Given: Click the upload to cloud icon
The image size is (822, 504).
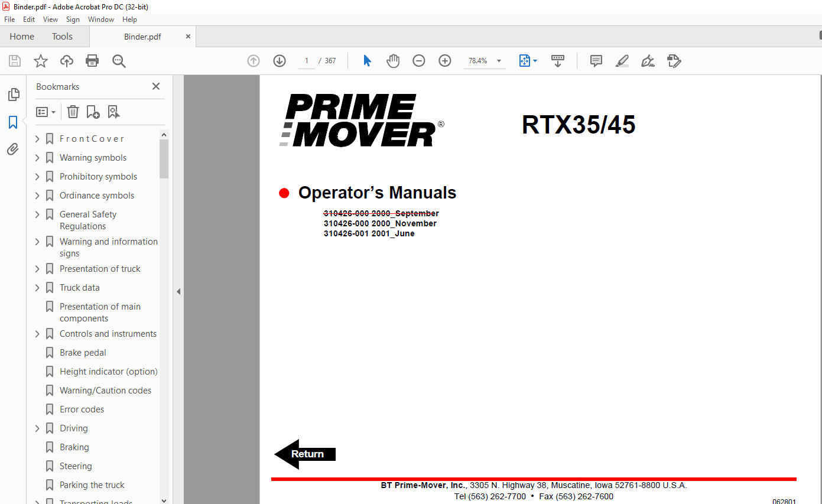Looking at the screenshot, I should (67, 61).
